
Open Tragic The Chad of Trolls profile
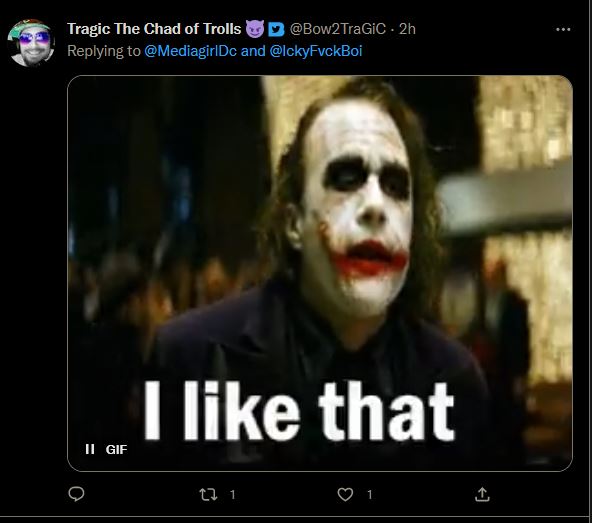154,29
